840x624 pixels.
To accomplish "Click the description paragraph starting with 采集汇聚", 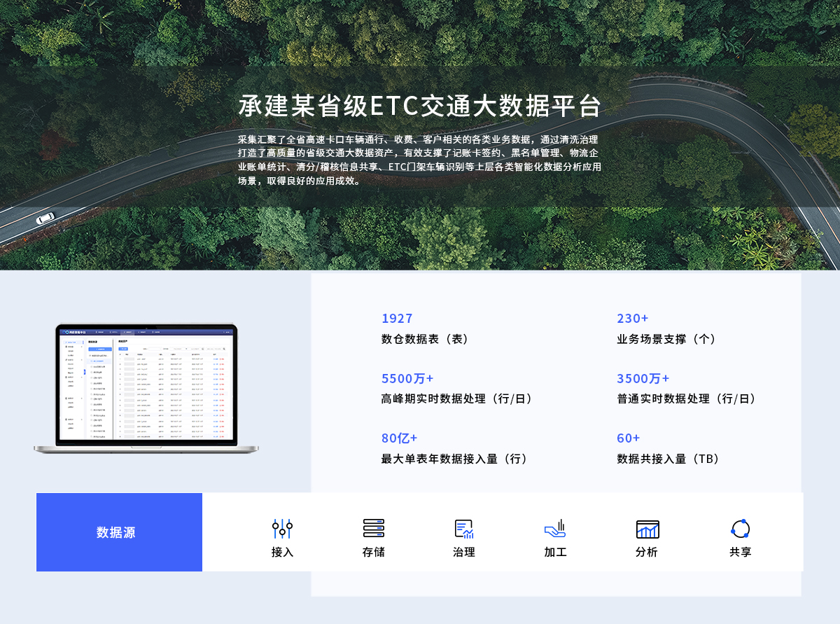I will [x=419, y=160].
